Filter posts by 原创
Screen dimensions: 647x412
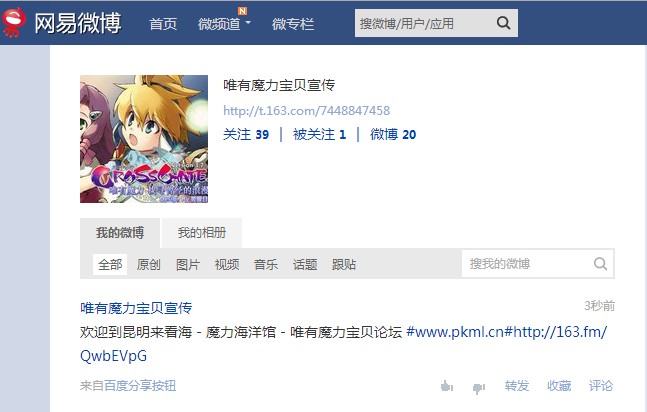149,264
